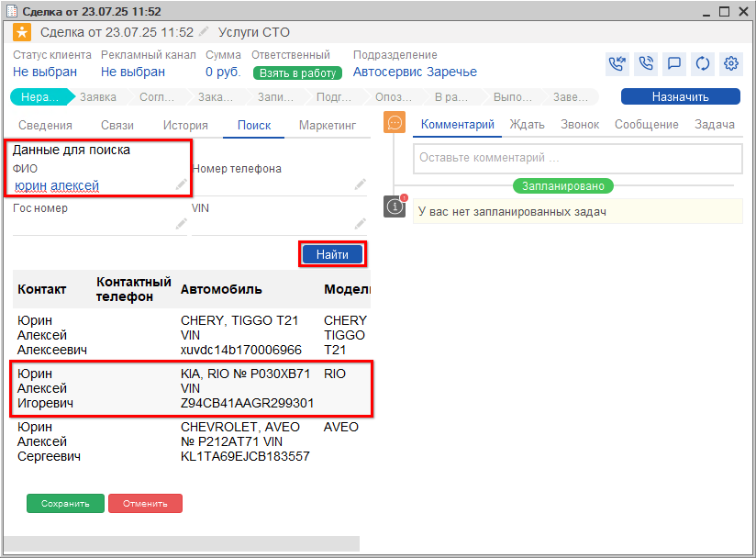Open the Статус клиента 'Не выбран' selector
The width and height of the screenshot is (756, 558).
tap(45, 72)
